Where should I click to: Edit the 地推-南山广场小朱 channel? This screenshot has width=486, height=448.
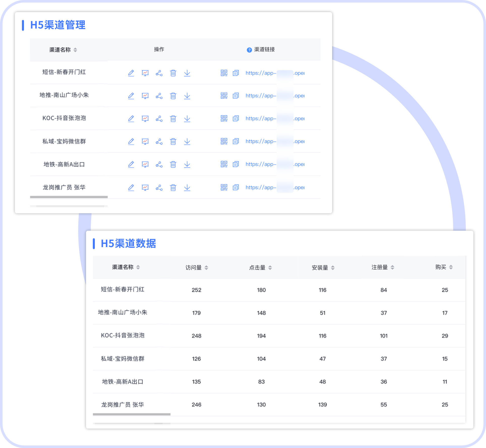tap(131, 96)
